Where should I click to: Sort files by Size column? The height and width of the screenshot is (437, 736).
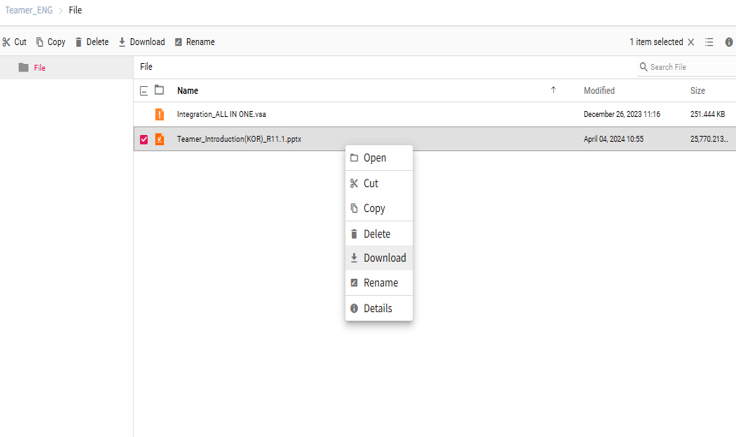[697, 91]
